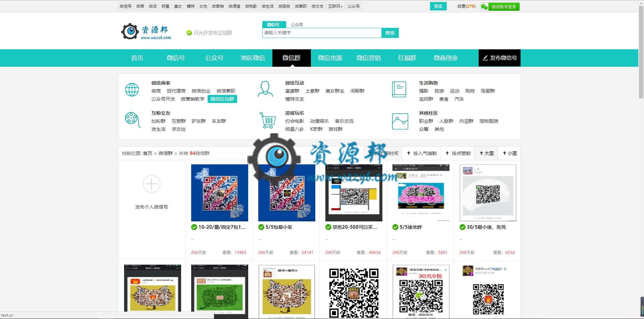Viewport: 644px width, 319px height.
Task: Open the 首页 navigation item
Action: 137,58
